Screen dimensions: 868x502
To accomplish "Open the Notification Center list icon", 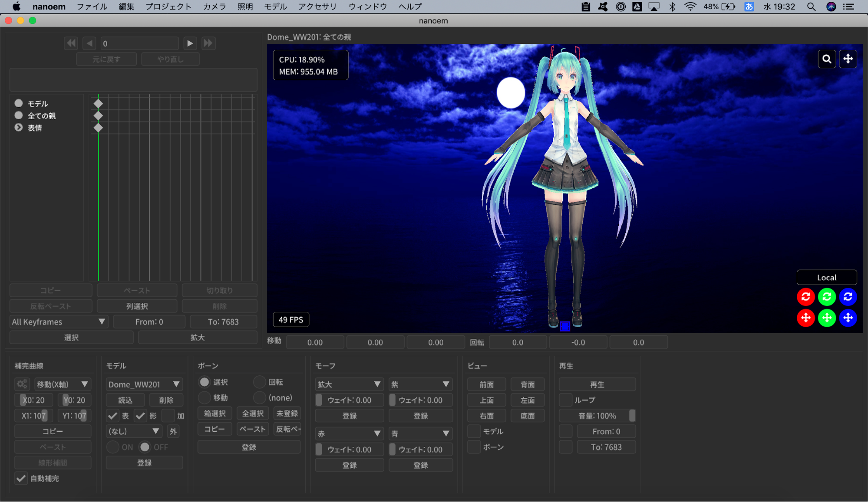I will [849, 7].
